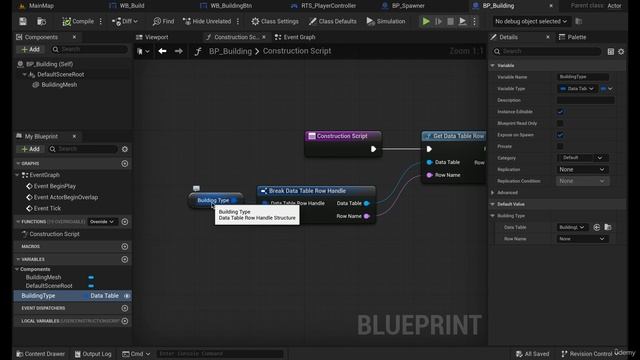Toggle BuildingType variable visibility eye
Screen dimensions: 640x360
tap(127, 296)
